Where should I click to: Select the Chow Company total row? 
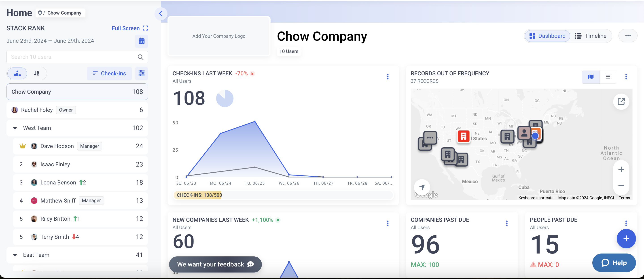[77, 92]
